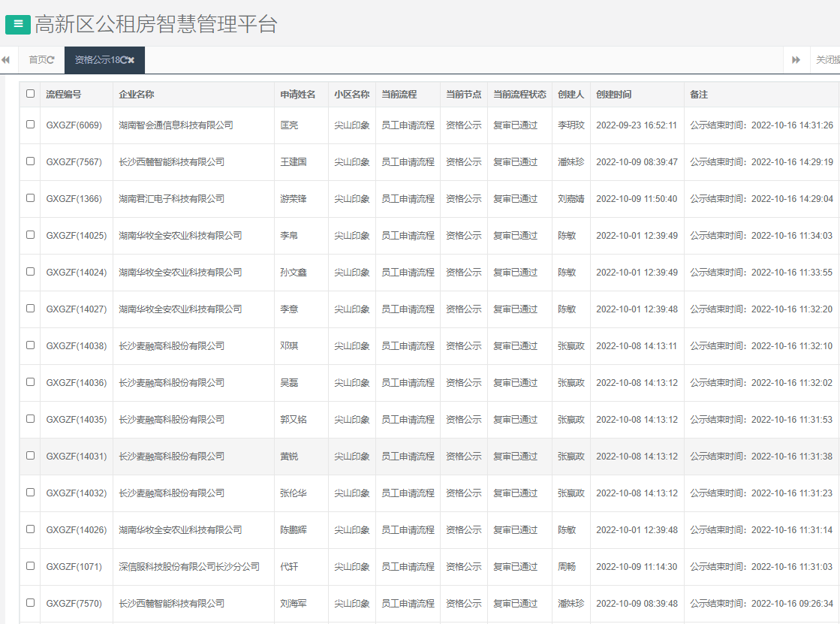Check the row for GXGZF(6069)
This screenshot has height=624, width=840.
[30, 125]
